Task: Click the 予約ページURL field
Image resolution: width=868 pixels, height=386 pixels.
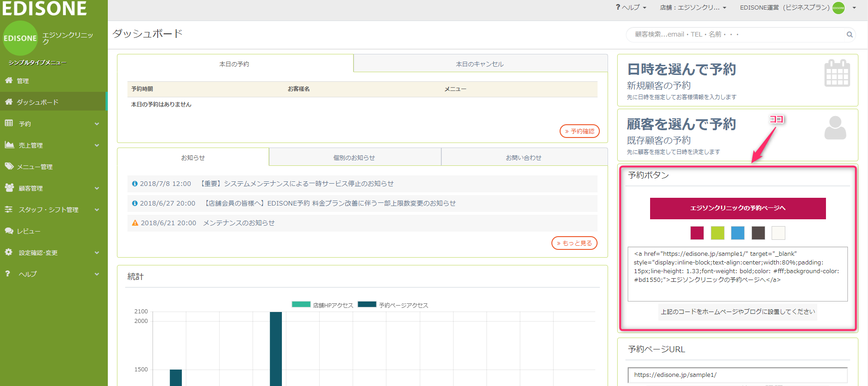Action: [738, 375]
